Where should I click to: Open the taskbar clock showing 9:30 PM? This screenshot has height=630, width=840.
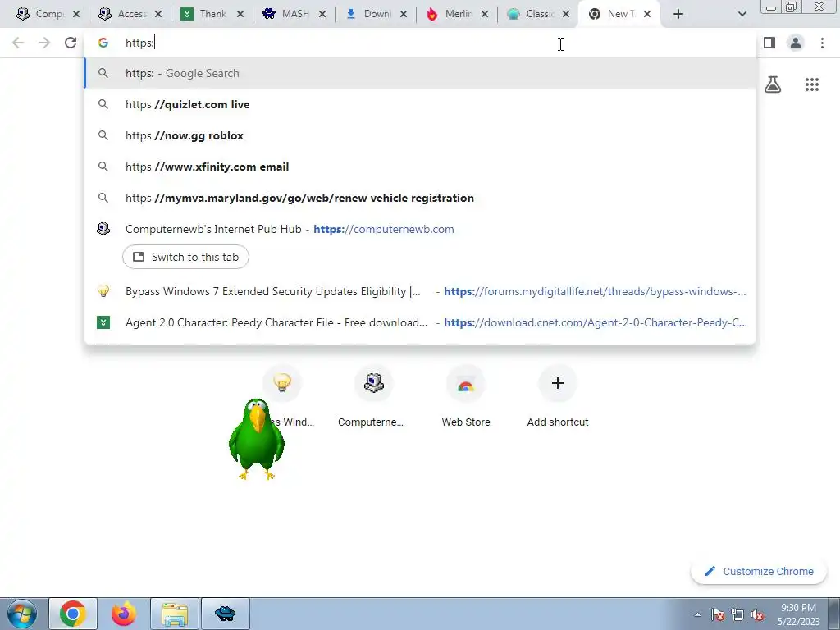[799, 614]
